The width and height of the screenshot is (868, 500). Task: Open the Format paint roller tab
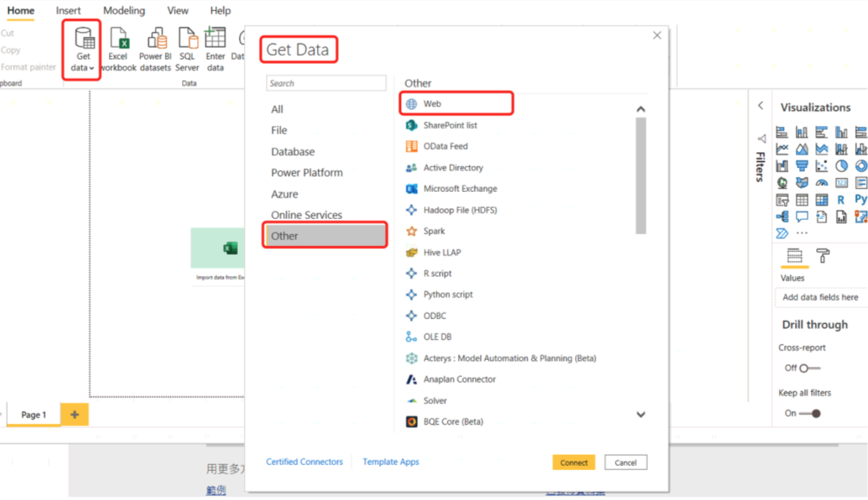[823, 255]
